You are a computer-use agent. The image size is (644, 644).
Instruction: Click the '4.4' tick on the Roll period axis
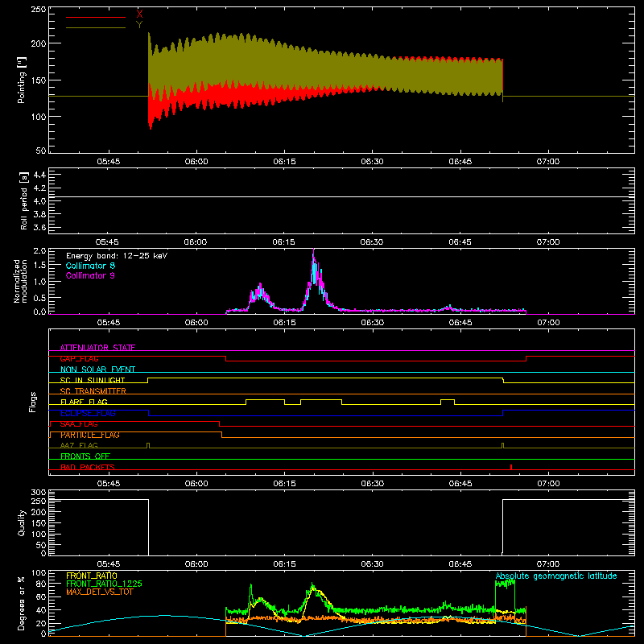coord(39,175)
